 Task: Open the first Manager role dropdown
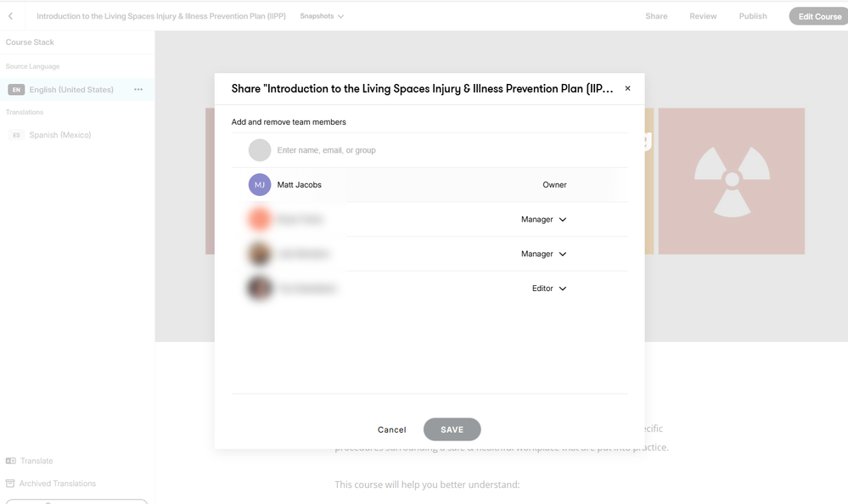[x=544, y=220]
